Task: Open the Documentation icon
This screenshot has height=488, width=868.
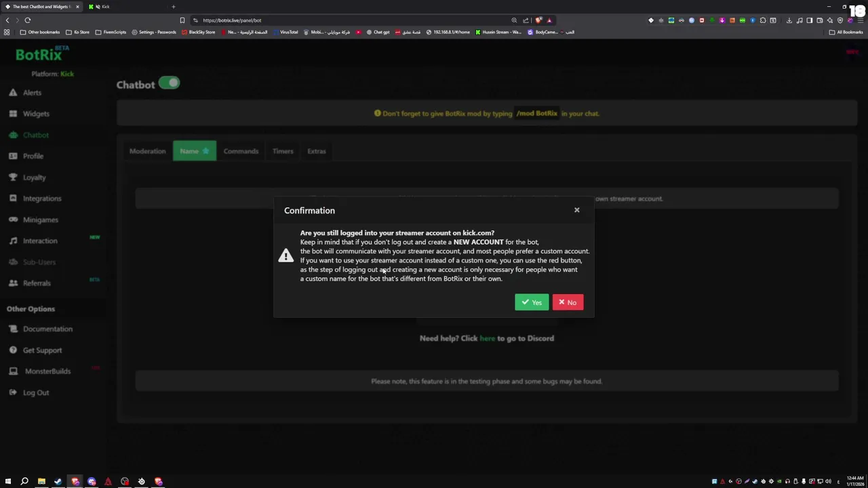Action: (x=13, y=329)
